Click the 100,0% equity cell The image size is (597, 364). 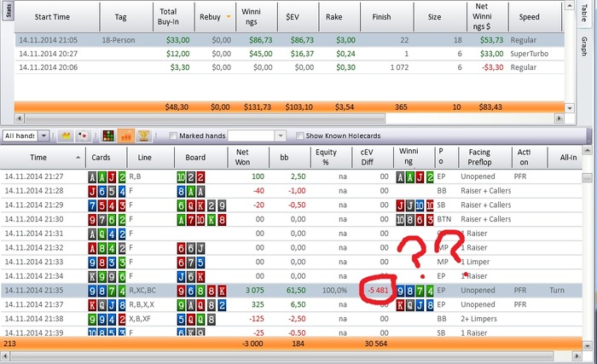(x=334, y=291)
